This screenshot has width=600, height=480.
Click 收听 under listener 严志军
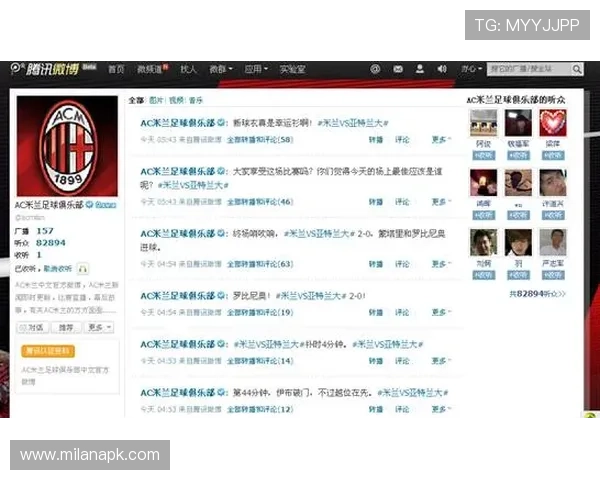pyautogui.click(x=553, y=275)
